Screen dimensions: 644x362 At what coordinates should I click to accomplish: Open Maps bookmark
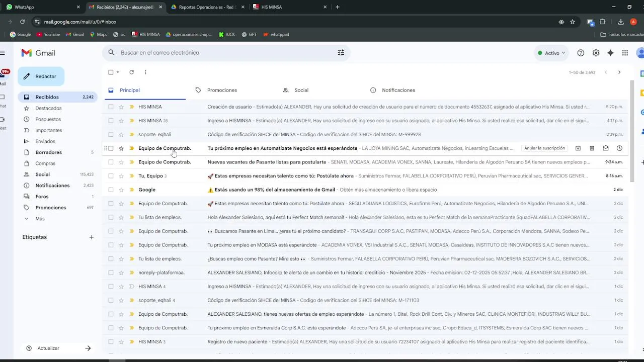pos(99,35)
